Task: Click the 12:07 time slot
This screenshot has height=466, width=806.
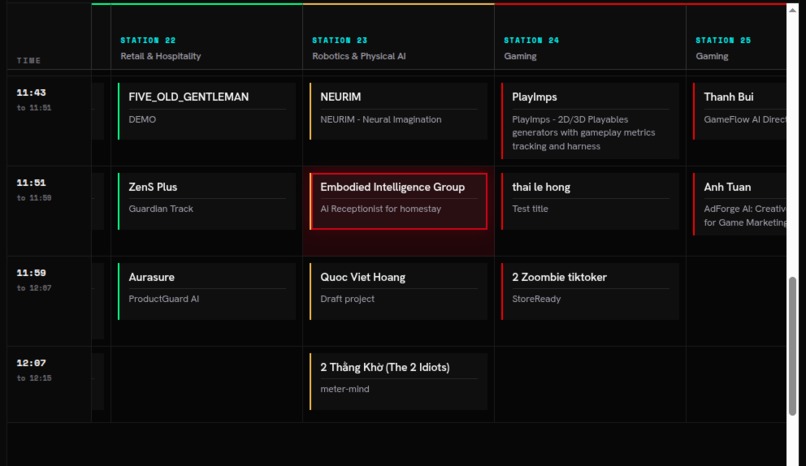Action: coord(31,363)
